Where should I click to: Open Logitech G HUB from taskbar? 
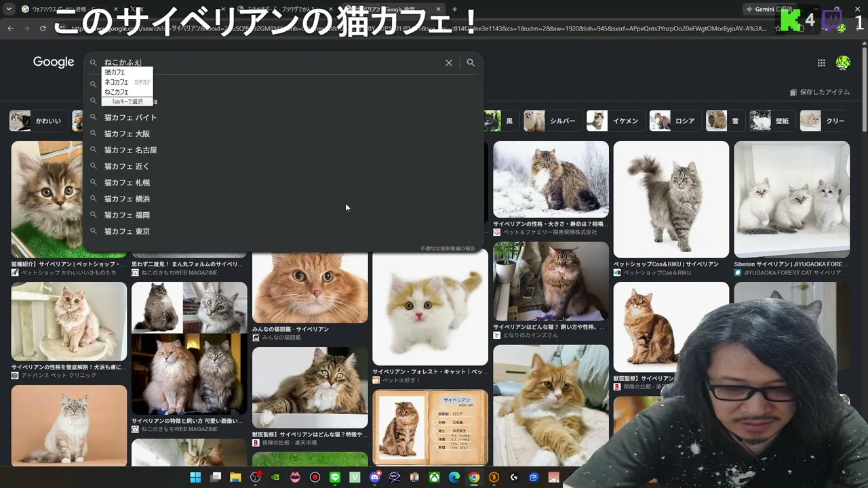click(x=514, y=477)
